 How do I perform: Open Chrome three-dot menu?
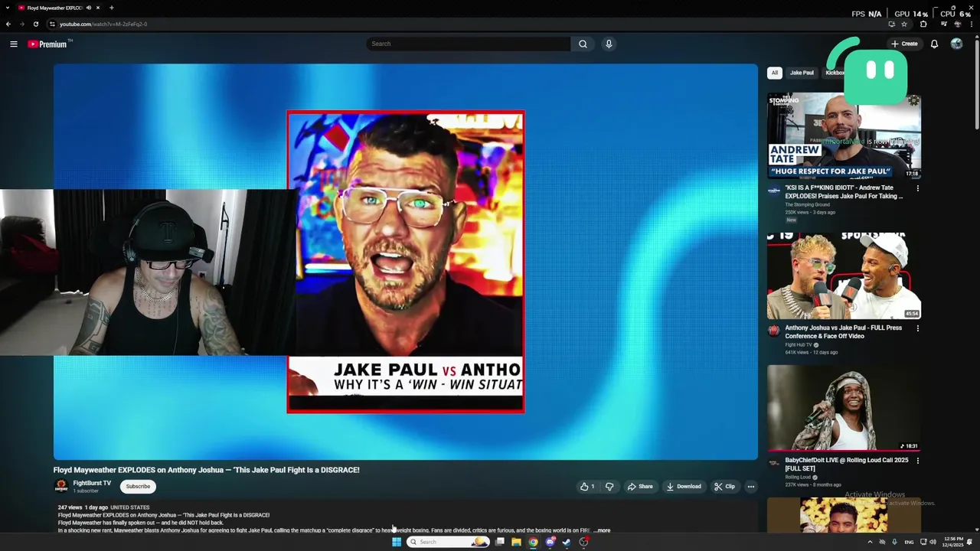[x=971, y=24]
